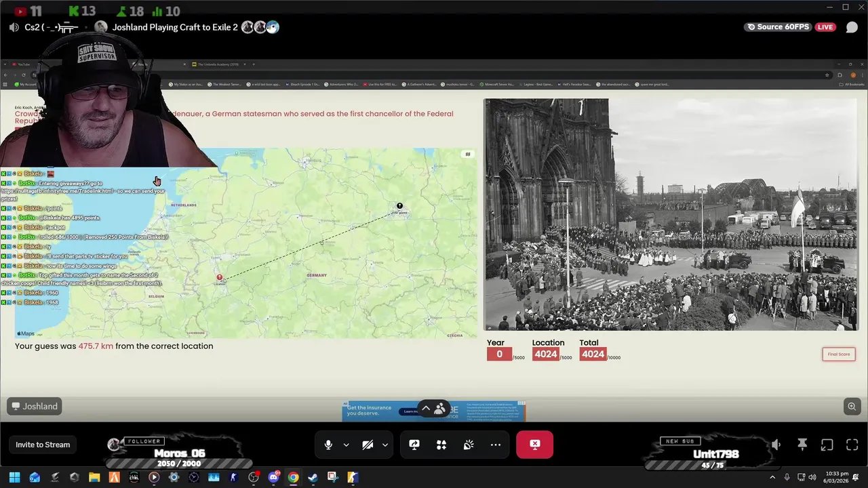Click the Location score value 4024
This screenshot has width=868, height=488.
point(545,354)
